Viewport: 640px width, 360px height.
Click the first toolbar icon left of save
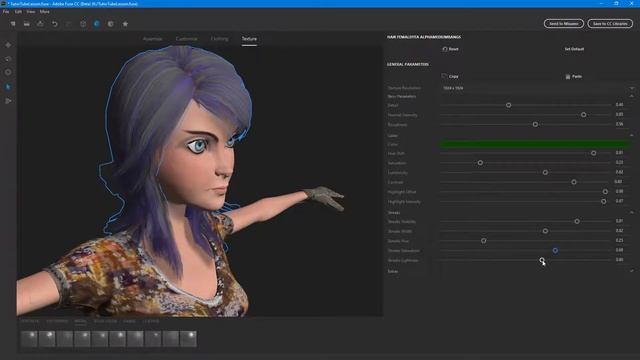coord(13,24)
